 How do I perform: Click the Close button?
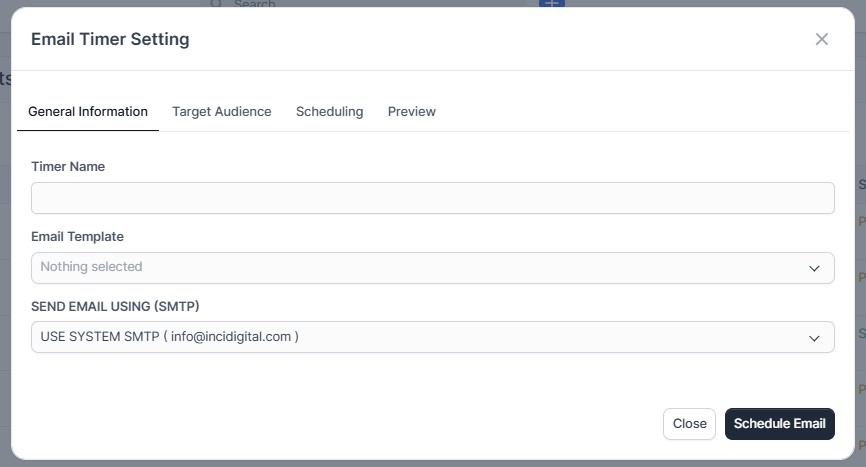pyautogui.click(x=689, y=424)
